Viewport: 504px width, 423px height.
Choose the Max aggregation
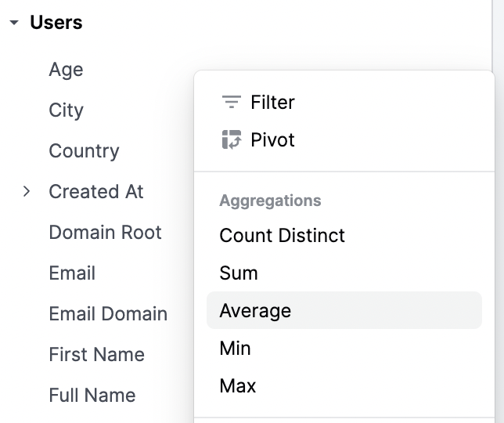tap(237, 386)
